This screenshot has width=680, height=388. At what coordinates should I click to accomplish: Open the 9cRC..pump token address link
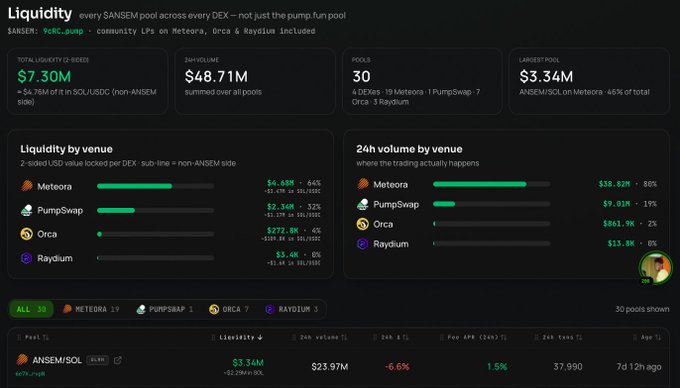[x=63, y=31]
